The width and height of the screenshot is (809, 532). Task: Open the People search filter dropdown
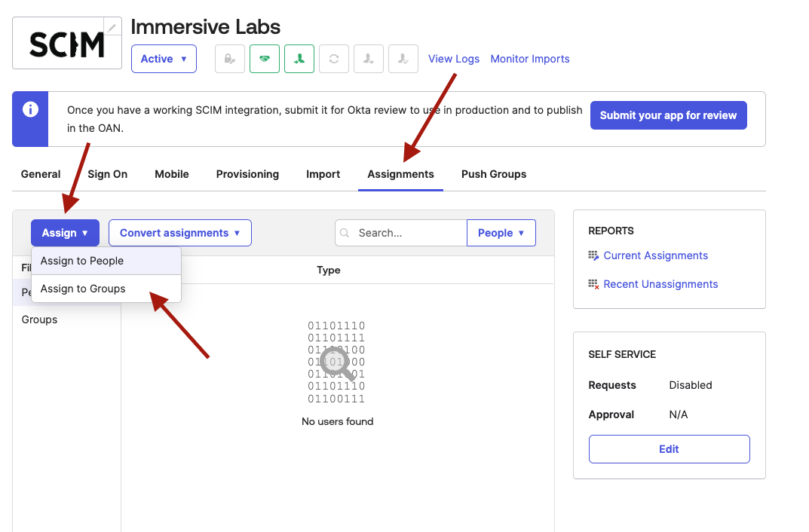click(x=501, y=233)
